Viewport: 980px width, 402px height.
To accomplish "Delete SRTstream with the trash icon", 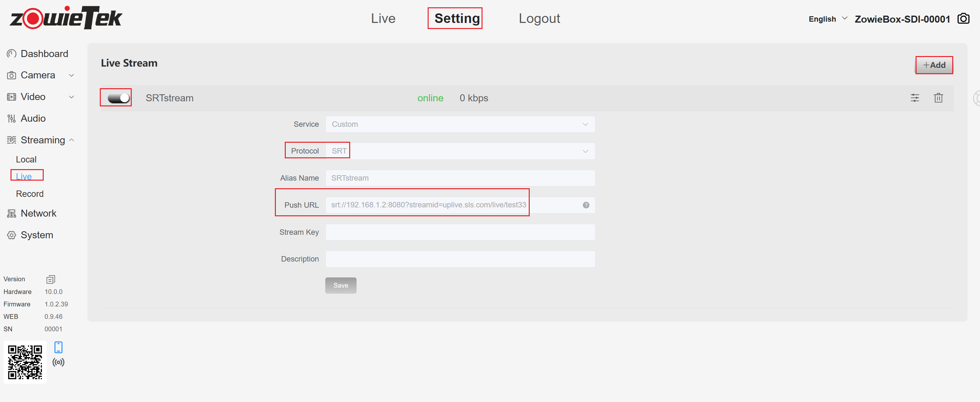I will [x=938, y=98].
